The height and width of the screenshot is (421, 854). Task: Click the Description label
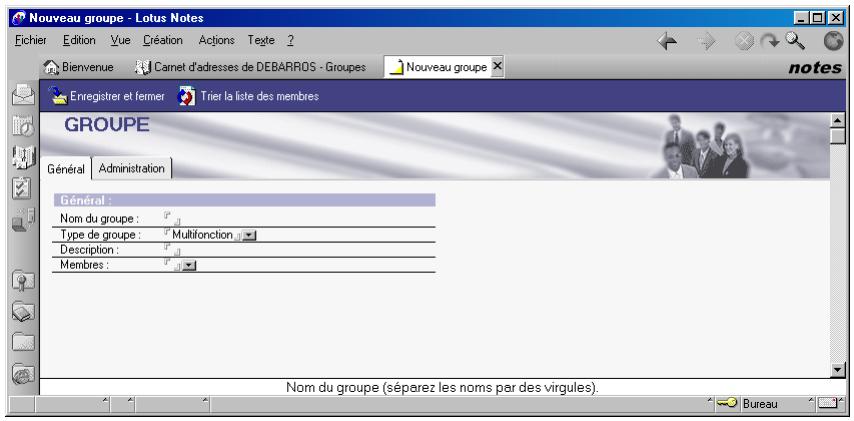(89, 250)
